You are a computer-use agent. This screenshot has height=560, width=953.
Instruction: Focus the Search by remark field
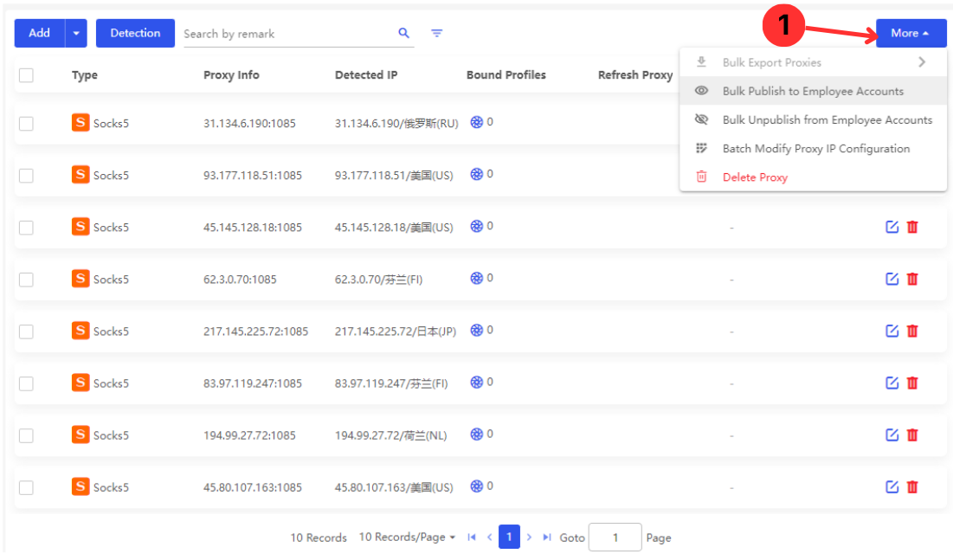tap(289, 34)
